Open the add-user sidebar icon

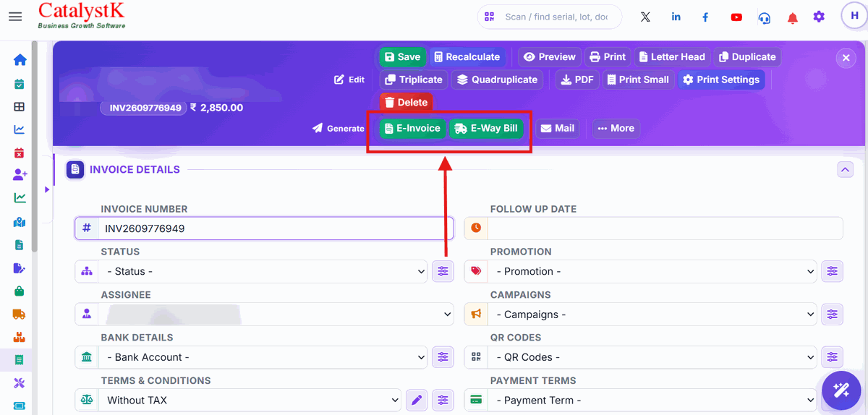(20, 175)
